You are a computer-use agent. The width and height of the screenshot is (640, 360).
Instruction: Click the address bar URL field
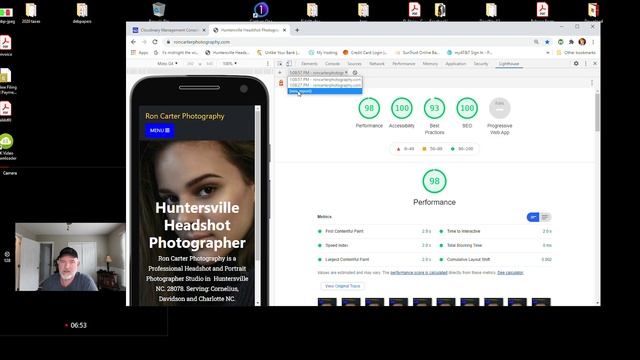[347, 42]
